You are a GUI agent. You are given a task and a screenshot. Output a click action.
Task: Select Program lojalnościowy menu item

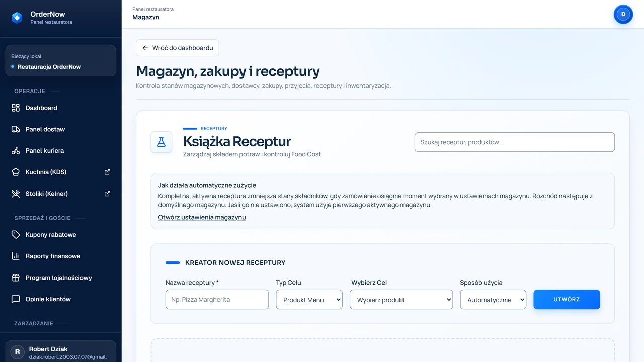[61, 278]
